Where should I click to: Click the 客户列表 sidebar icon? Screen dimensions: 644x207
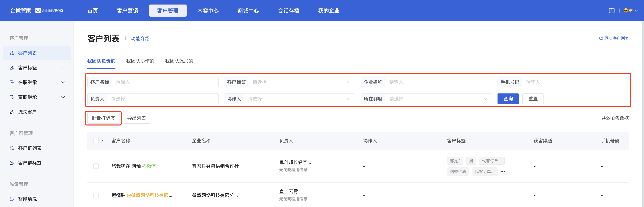[12, 53]
